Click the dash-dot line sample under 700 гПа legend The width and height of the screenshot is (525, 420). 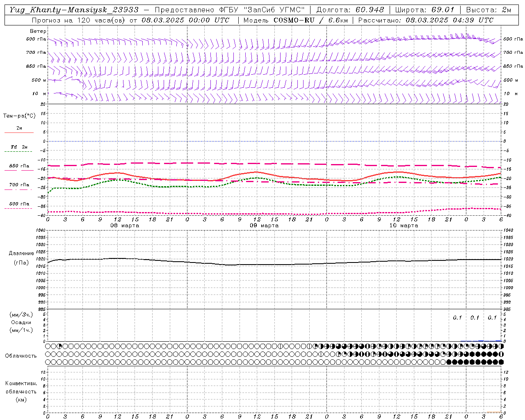point(19,189)
